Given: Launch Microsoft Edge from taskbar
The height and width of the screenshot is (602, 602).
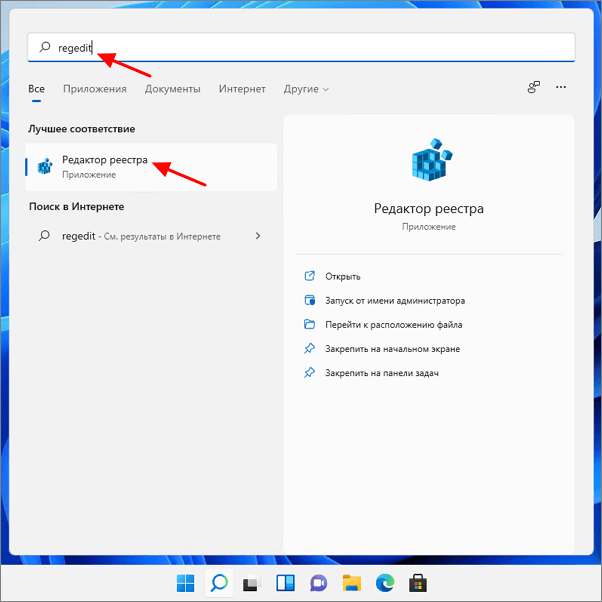Looking at the screenshot, I should click(385, 584).
